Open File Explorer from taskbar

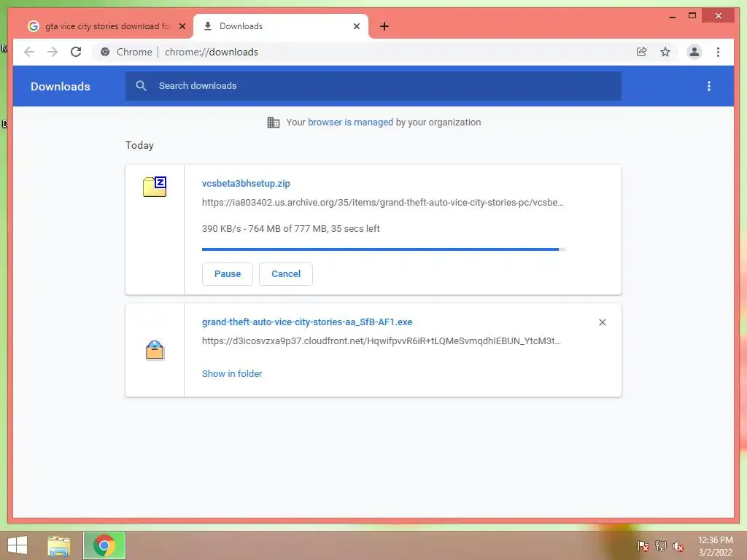pos(59,545)
